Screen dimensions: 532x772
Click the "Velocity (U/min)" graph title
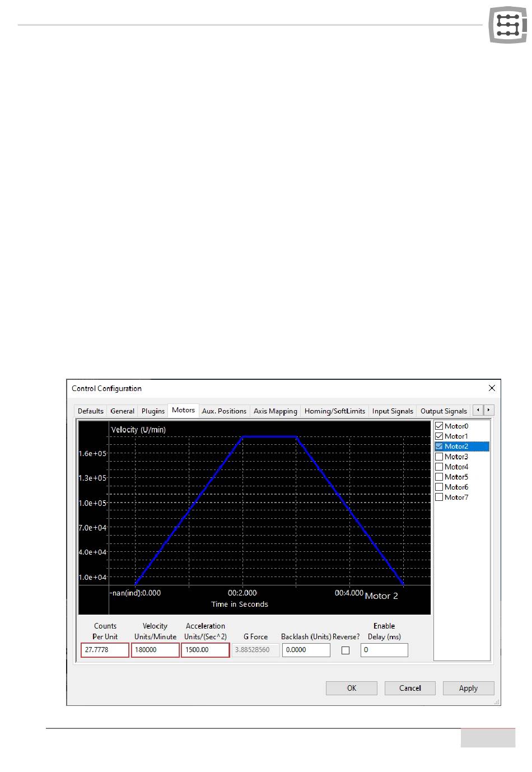[138, 430]
